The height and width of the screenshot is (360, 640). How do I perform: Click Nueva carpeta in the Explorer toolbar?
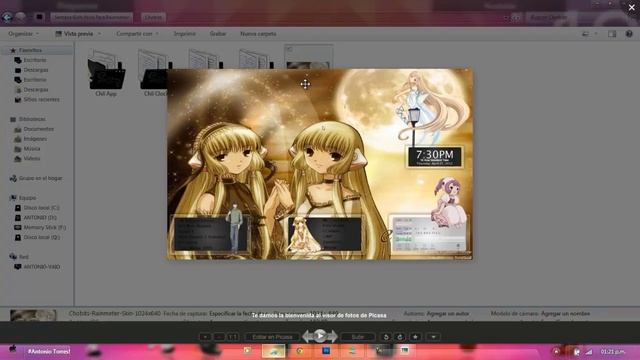point(258,34)
